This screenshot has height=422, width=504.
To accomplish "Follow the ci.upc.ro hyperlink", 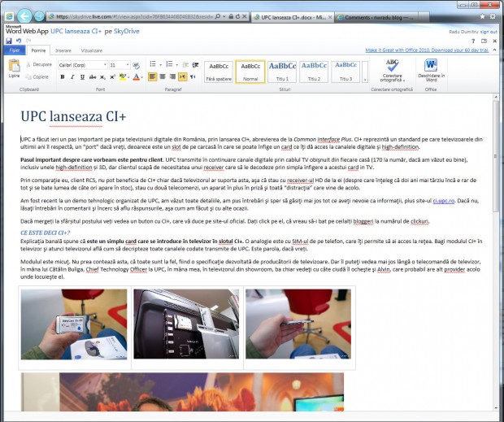I will point(443,201).
